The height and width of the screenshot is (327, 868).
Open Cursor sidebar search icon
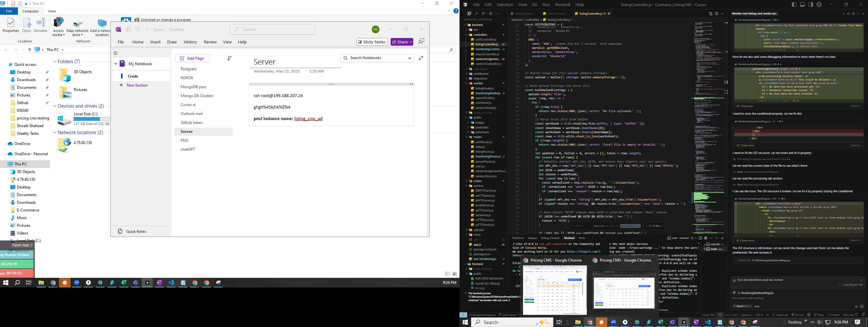476,13
